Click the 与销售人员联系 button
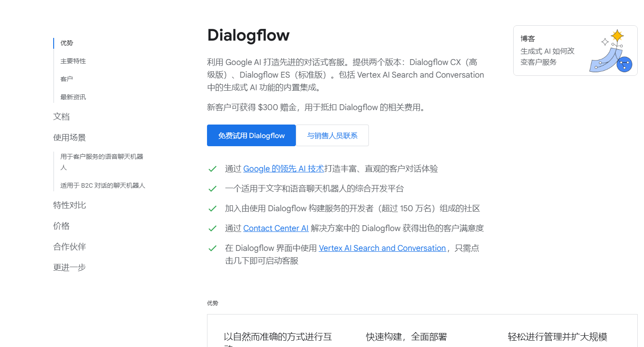Viewport: 644px width, 347px height. tap(332, 135)
